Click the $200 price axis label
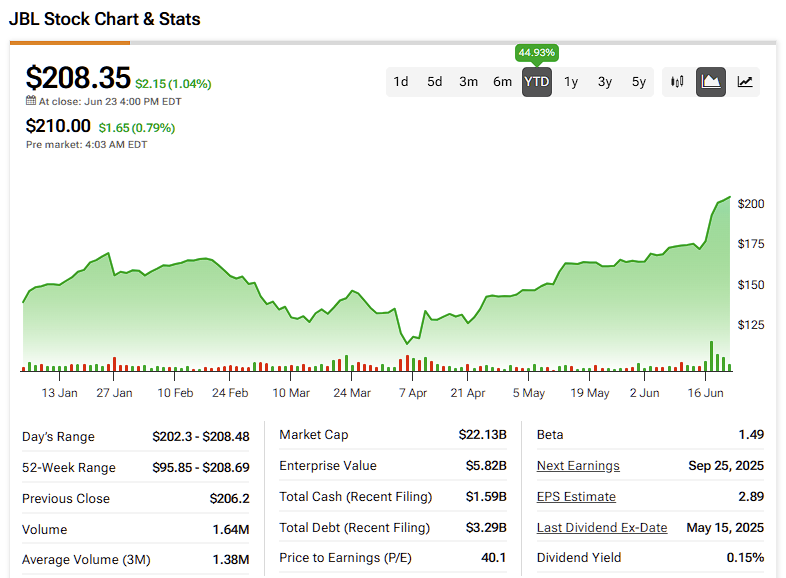 pos(751,204)
